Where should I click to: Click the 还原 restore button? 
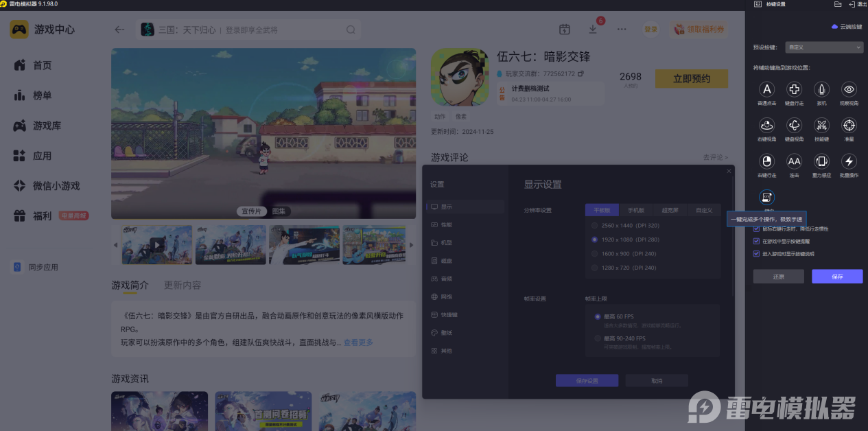point(778,277)
